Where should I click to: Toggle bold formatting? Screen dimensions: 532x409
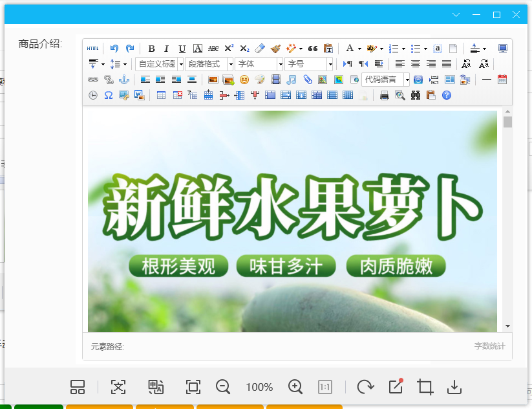click(151, 49)
